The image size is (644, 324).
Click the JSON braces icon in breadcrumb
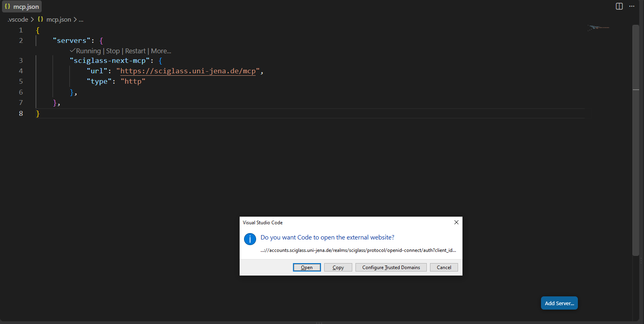(40, 19)
